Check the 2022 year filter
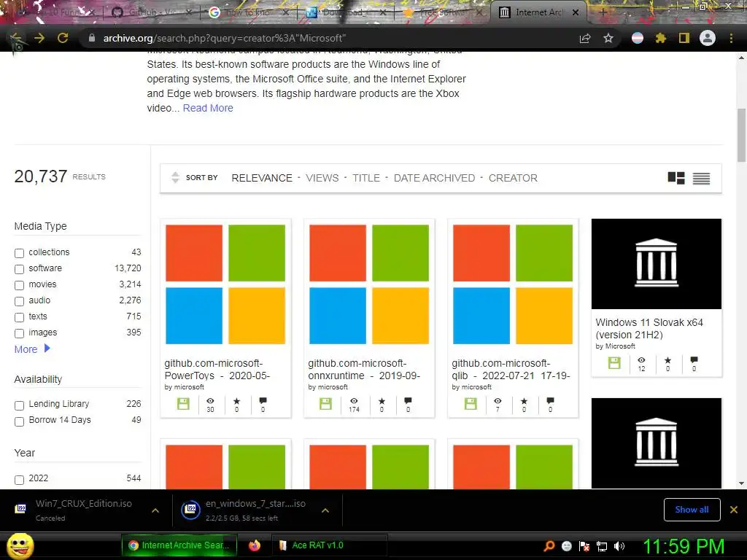 pyautogui.click(x=19, y=480)
